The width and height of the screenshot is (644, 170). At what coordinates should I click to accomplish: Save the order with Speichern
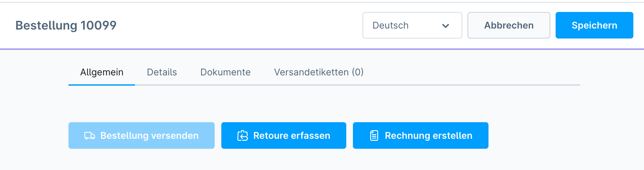pyautogui.click(x=594, y=25)
